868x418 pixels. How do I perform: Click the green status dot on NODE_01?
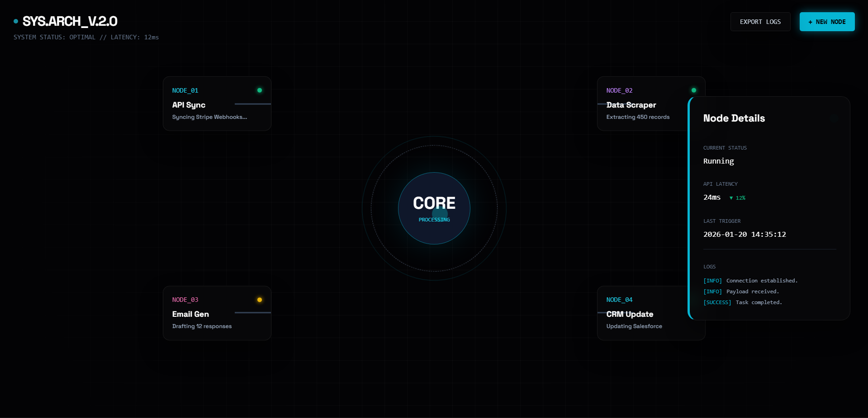tap(260, 90)
